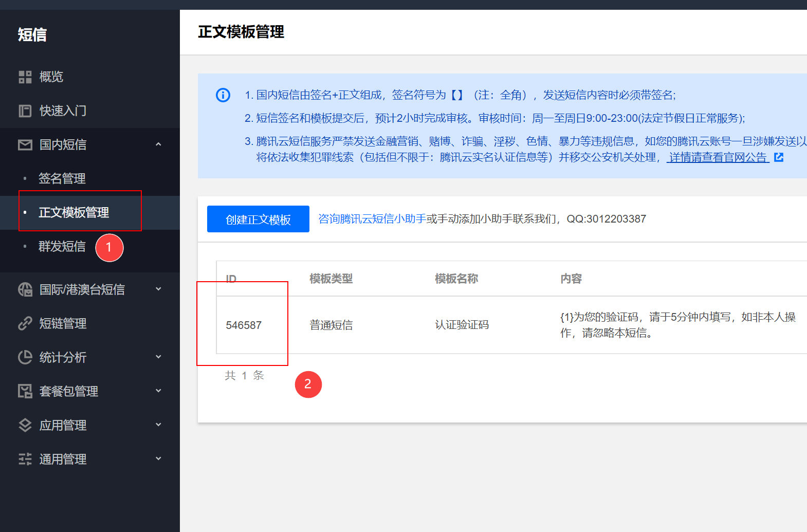Screen dimensions: 807x532
Task: Click the 快速入门 book icon
Action: tap(25, 111)
